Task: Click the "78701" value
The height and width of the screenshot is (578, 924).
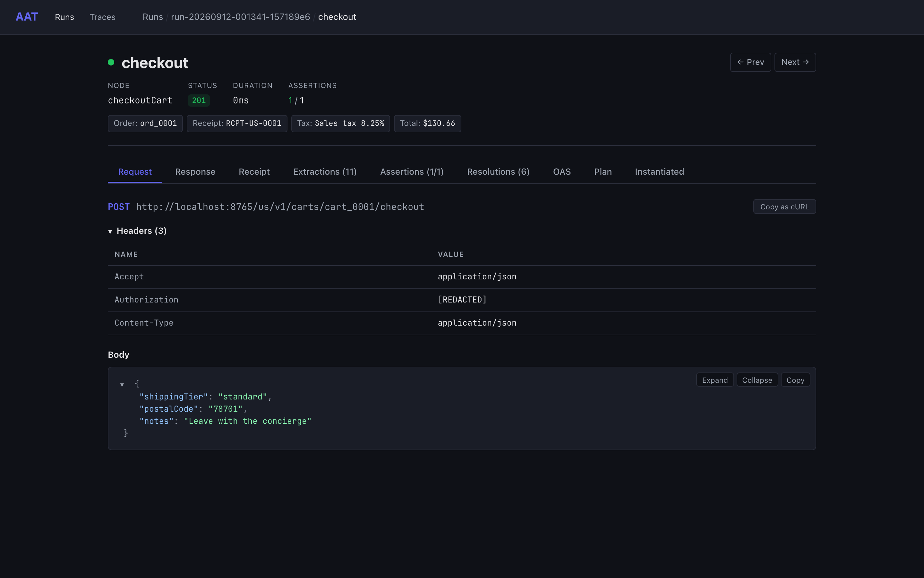Action: (225, 409)
